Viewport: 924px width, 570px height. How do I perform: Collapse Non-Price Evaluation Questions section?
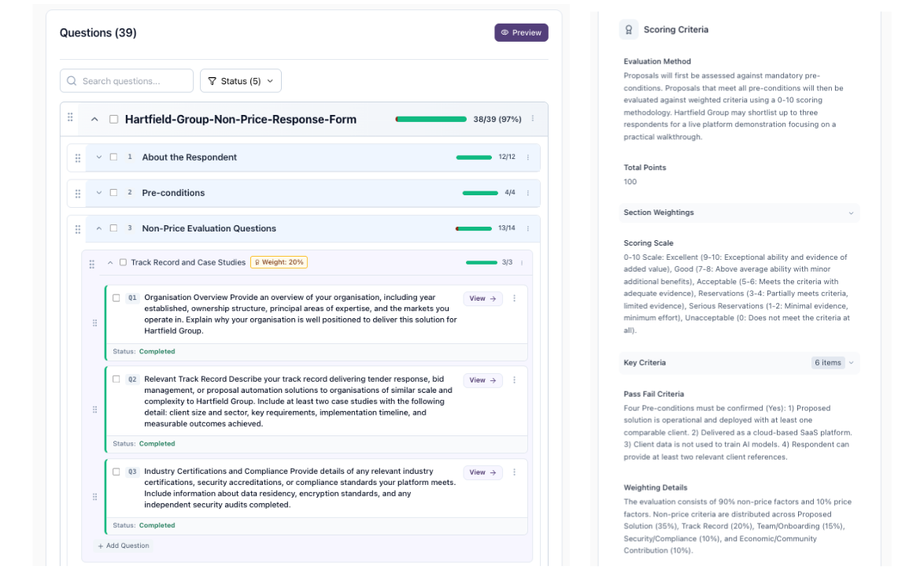99,228
